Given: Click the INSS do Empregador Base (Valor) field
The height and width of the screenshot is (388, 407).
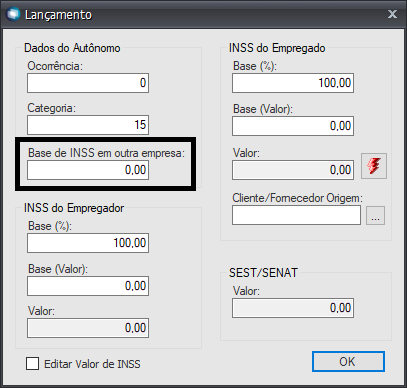Looking at the screenshot, I should point(88,286).
